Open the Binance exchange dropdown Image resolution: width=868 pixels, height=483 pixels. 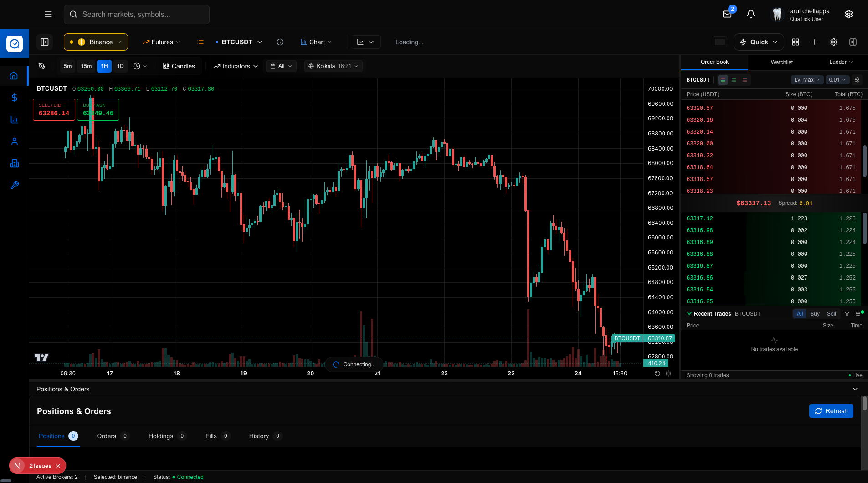coord(95,42)
